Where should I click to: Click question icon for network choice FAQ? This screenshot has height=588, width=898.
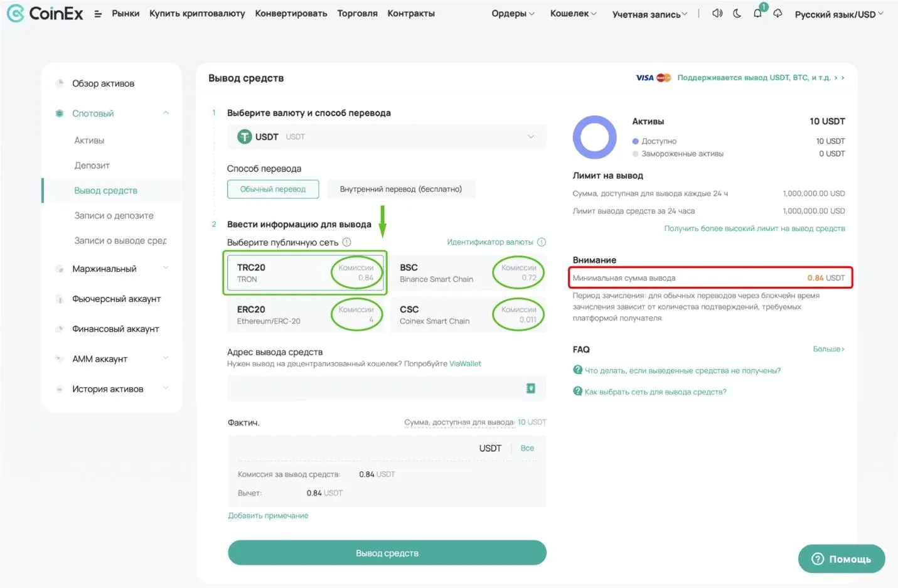(x=578, y=392)
